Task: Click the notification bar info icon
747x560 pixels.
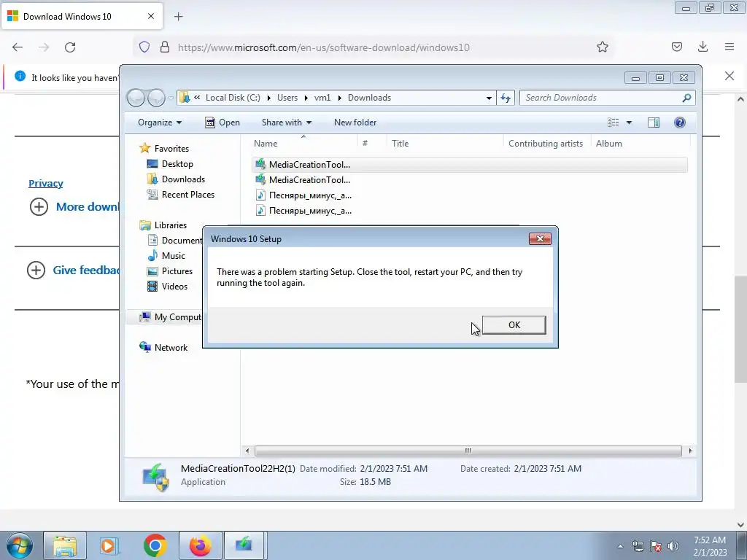Action: [x=20, y=76]
